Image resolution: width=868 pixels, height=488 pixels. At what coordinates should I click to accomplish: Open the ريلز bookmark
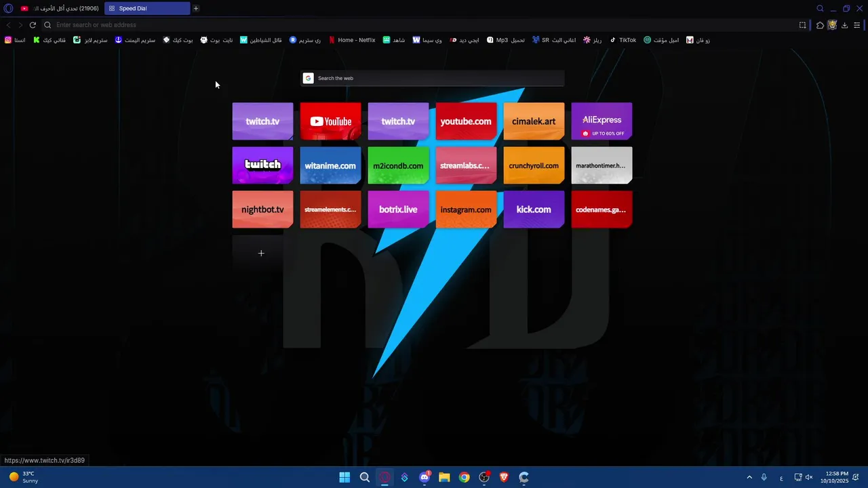(x=592, y=40)
